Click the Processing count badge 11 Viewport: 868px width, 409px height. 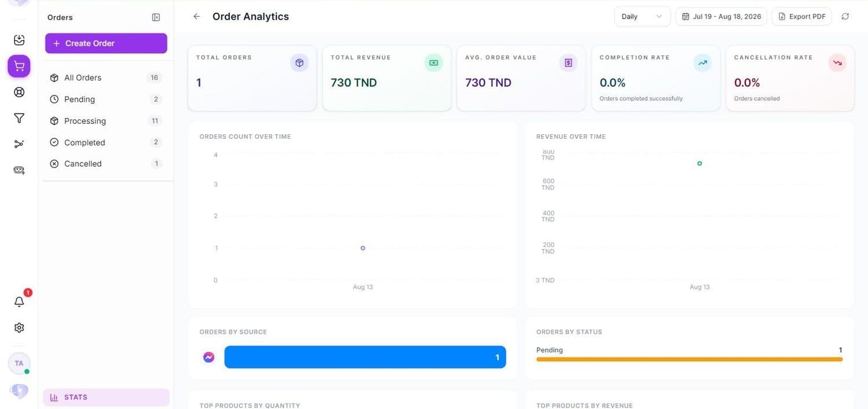click(154, 121)
